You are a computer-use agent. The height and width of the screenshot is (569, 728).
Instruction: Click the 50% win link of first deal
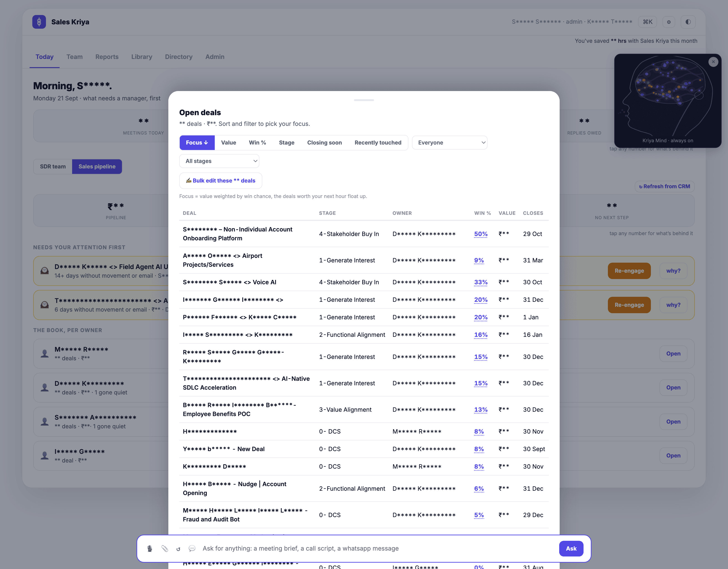pos(481,234)
